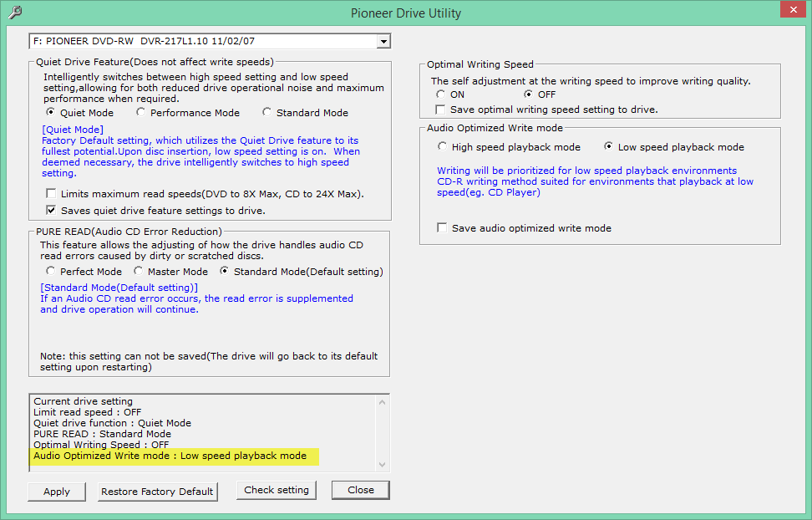Image resolution: width=812 pixels, height=520 pixels.
Task: Click the wrench icon in title bar
Action: 16,12
